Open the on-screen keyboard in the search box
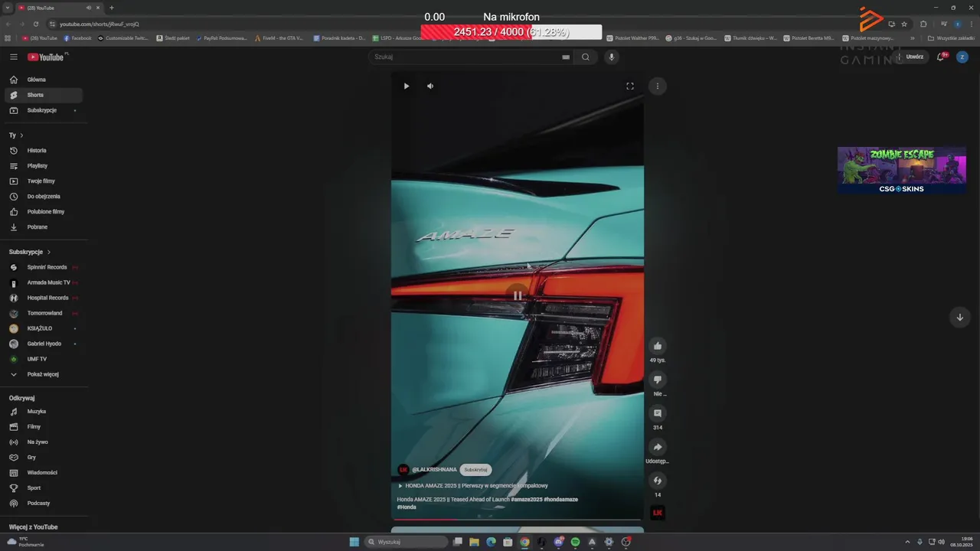Viewport: 980px width, 551px height. tap(566, 57)
